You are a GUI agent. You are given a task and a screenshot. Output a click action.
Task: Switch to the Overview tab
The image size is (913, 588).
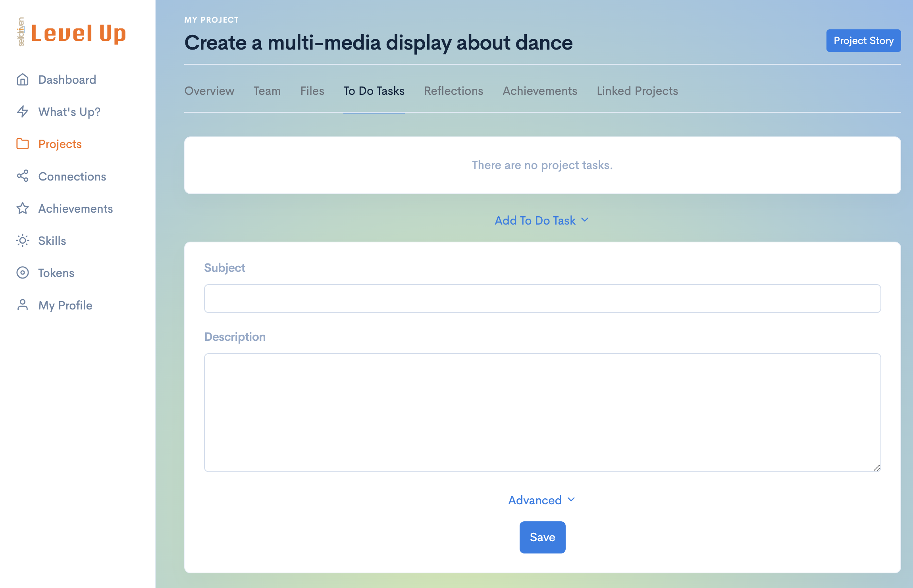[209, 91]
